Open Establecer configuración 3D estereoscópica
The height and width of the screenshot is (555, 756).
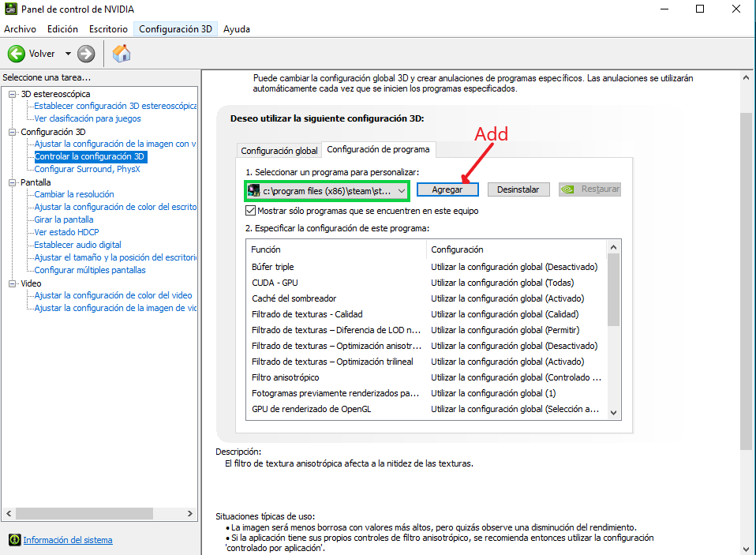point(115,106)
